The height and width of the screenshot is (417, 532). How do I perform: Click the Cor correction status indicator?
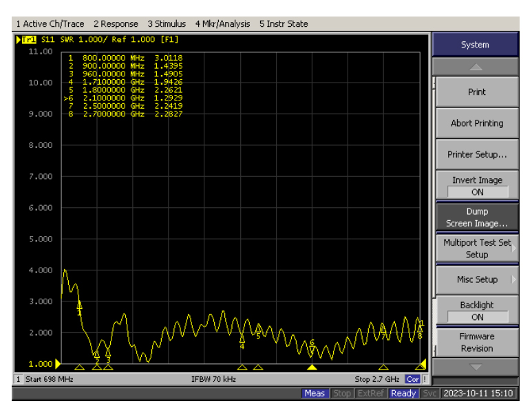(x=413, y=379)
